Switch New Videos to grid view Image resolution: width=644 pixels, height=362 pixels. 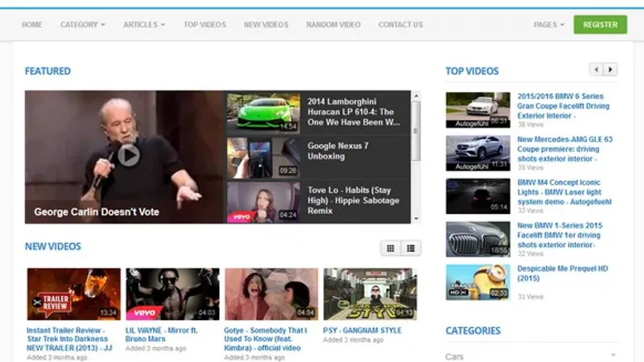pos(390,249)
